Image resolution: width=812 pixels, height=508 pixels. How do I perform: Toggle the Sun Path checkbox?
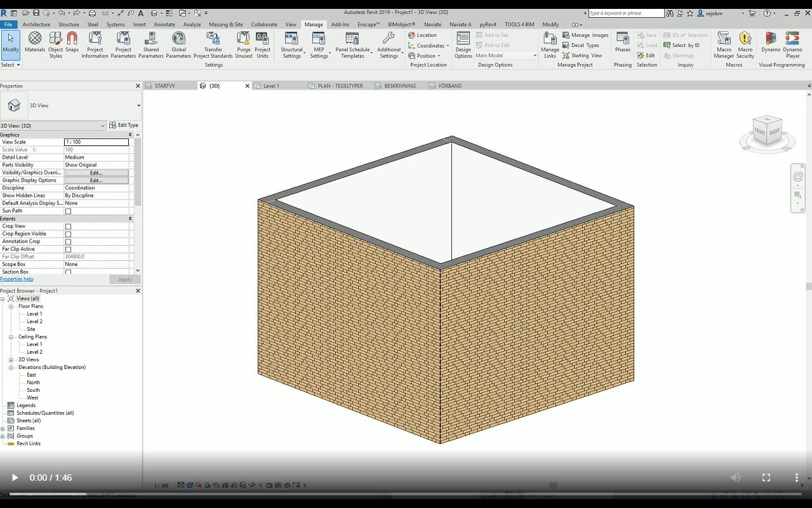click(x=68, y=211)
